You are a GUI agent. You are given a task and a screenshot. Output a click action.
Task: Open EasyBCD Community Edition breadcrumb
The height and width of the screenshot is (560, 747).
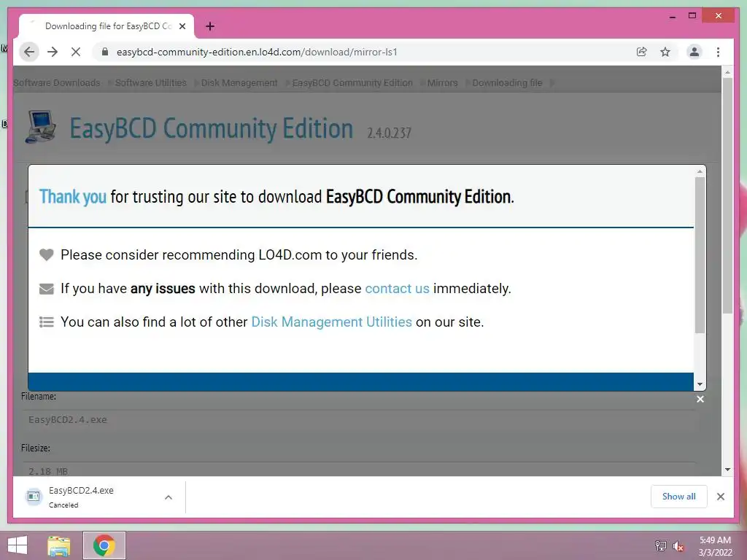(352, 83)
